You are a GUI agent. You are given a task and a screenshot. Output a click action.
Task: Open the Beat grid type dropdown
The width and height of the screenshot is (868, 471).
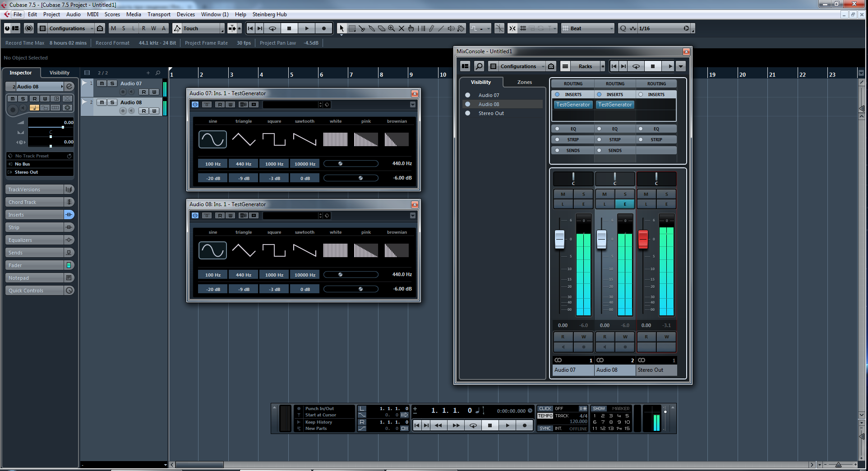(x=588, y=28)
